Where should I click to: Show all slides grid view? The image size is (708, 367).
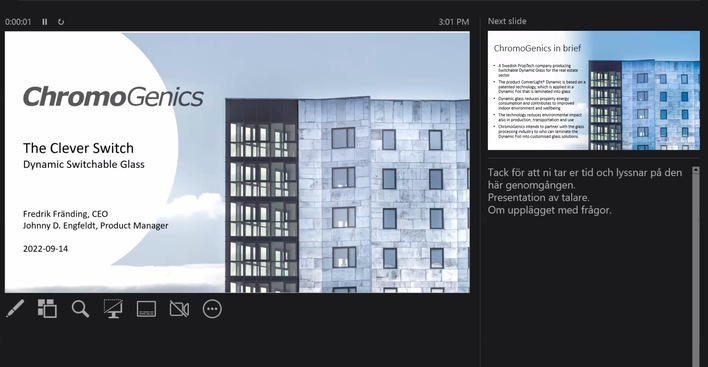tap(47, 309)
